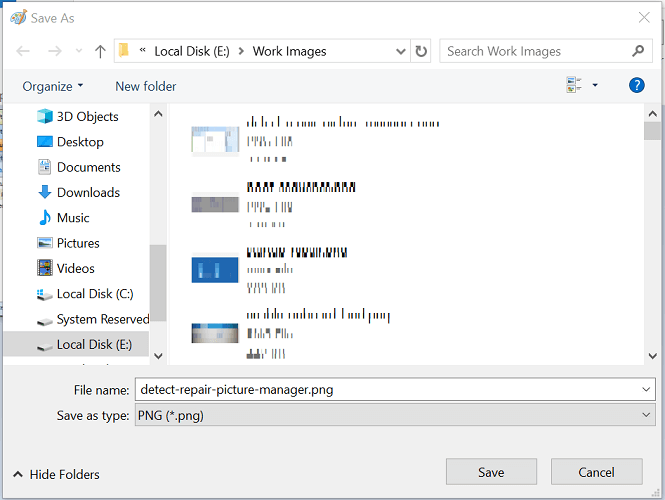Click navigation pane scroll down arrow
Image resolution: width=665 pixels, height=500 pixels.
tap(158, 356)
